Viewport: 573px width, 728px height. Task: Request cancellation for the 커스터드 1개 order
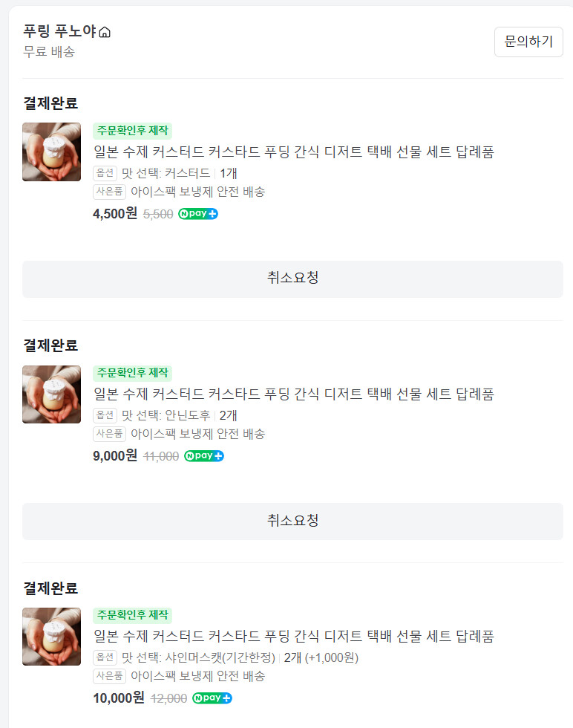292,279
